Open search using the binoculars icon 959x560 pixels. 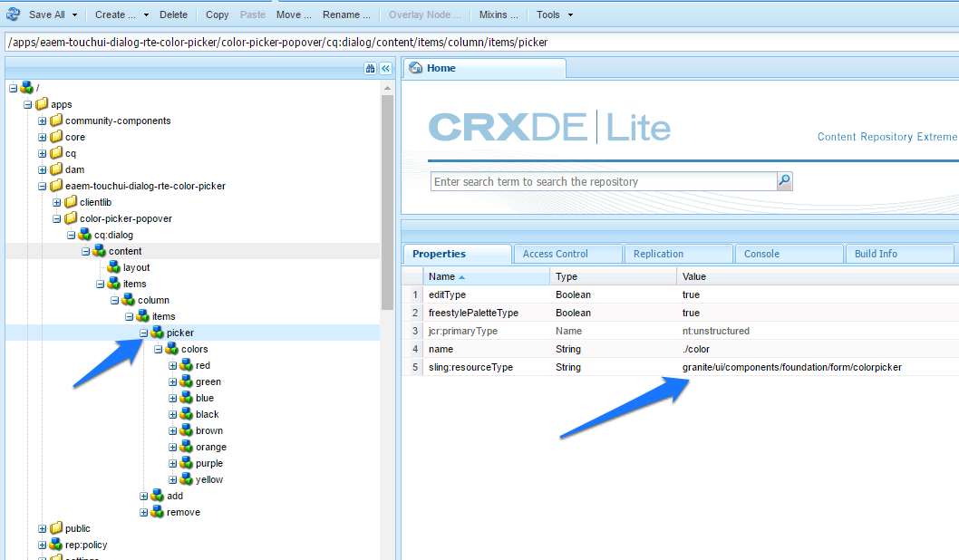click(x=369, y=68)
